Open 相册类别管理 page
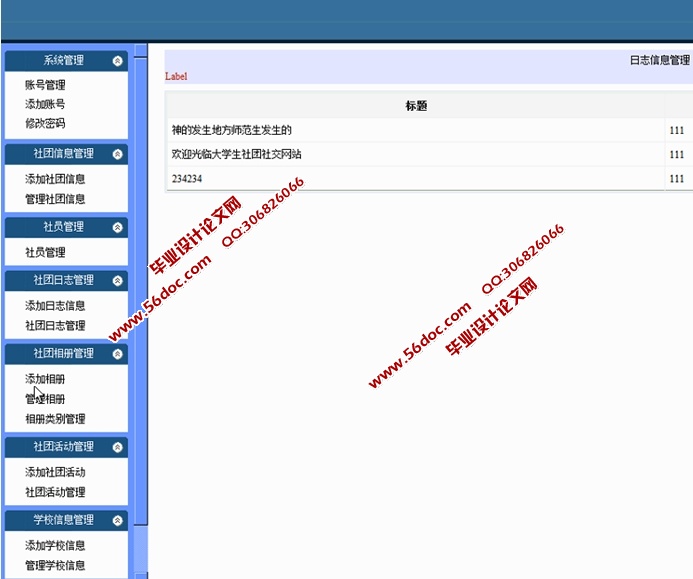The width and height of the screenshot is (693, 579). pyautogui.click(x=55, y=419)
